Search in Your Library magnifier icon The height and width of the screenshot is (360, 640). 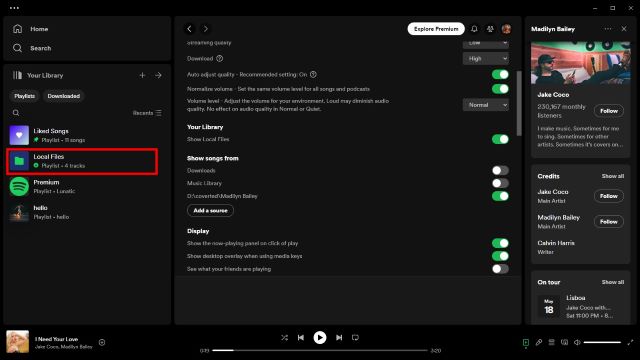point(16,113)
